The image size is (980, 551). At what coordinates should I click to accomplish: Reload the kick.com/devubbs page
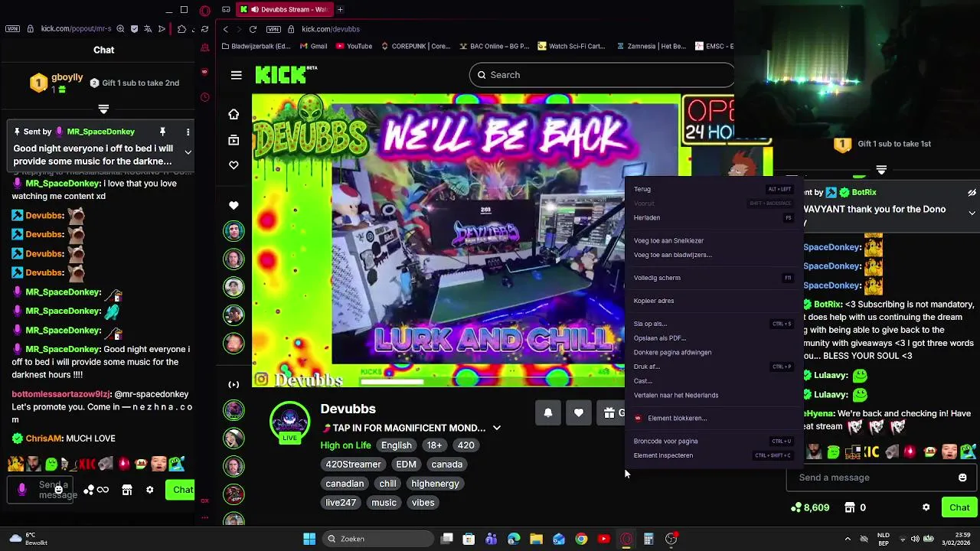[253, 29]
